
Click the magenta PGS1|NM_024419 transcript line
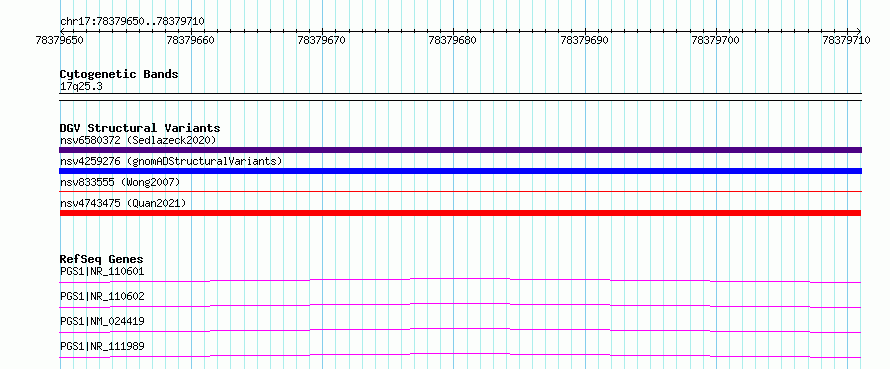460,330
